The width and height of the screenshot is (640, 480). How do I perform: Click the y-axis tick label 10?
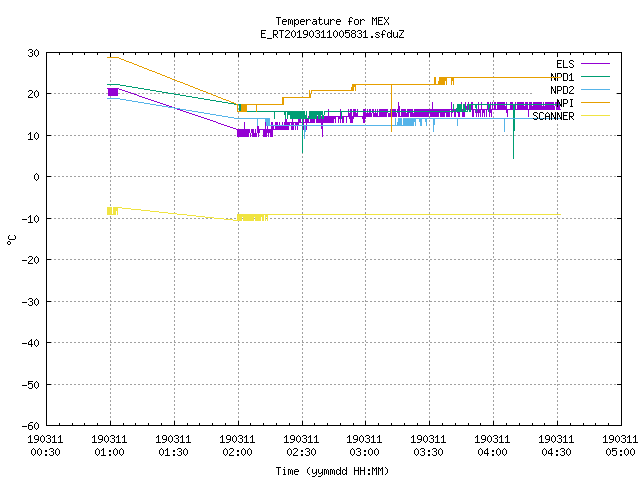pyautogui.click(x=33, y=136)
